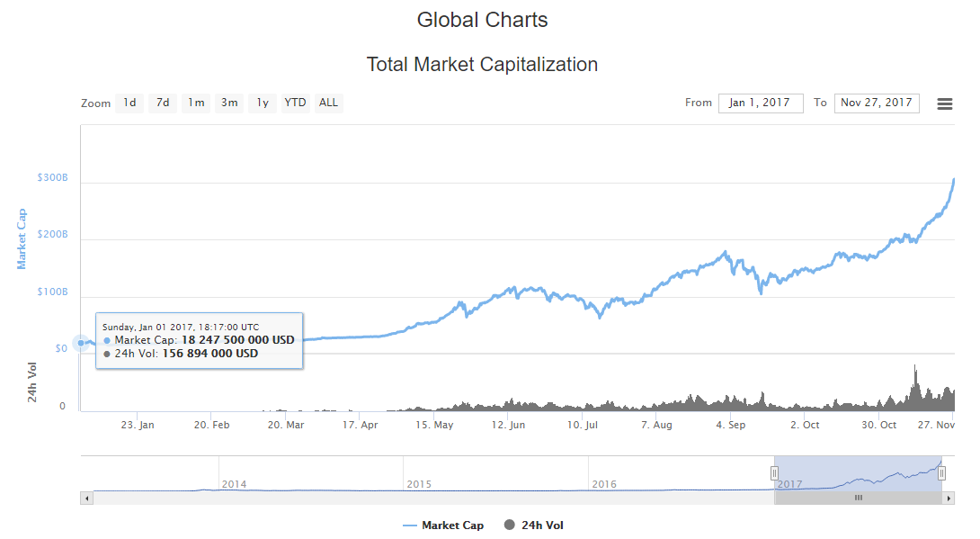The height and width of the screenshot is (539, 980).
Task: Click the To date field
Action: [x=876, y=103]
